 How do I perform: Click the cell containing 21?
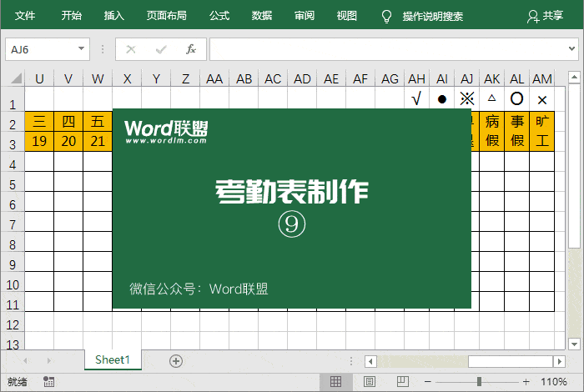click(98, 141)
